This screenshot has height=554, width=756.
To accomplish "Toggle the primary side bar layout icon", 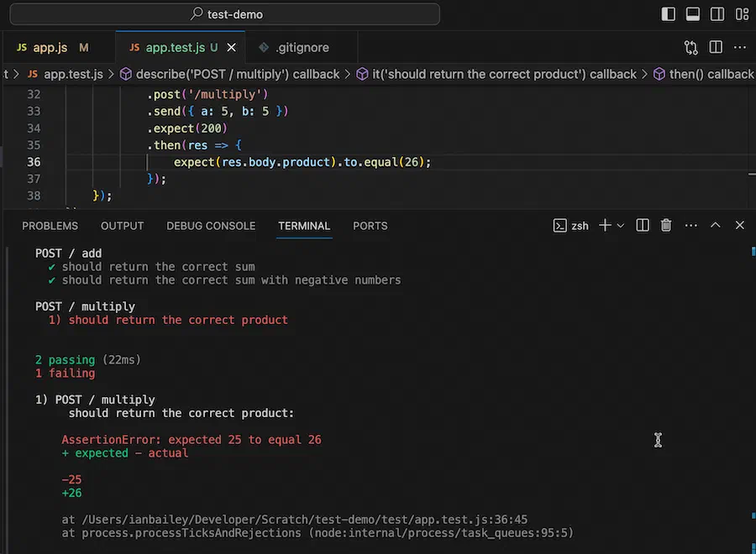I will [x=669, y=14].
